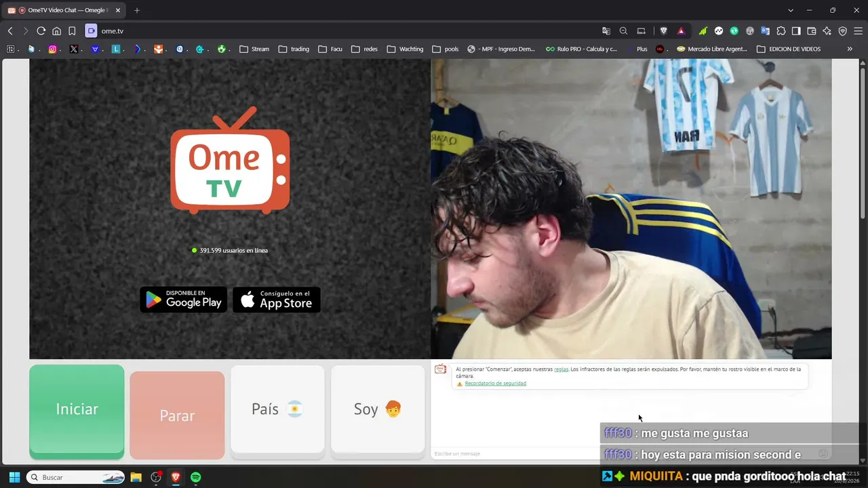Go to the browser home page
The height and width of the screenshot is (488, 868).
coord(57,31)
